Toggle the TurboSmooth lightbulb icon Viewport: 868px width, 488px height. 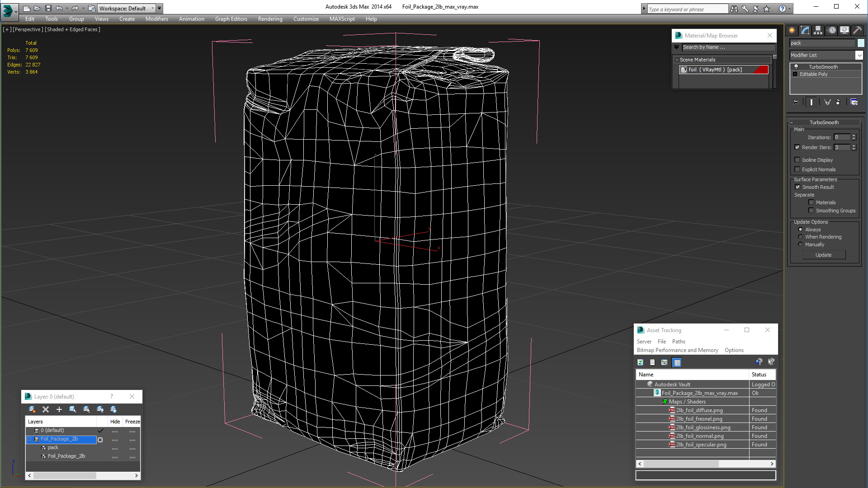coord(796,67)
